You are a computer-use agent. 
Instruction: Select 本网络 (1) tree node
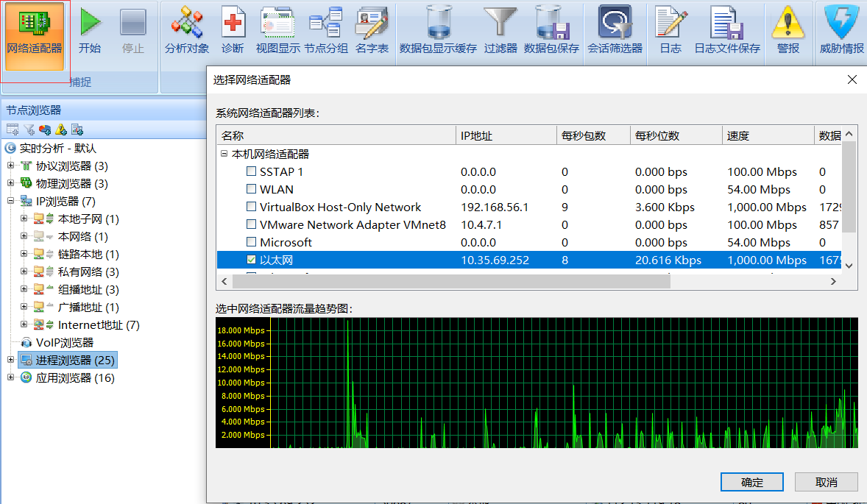[x=83, y=236]
